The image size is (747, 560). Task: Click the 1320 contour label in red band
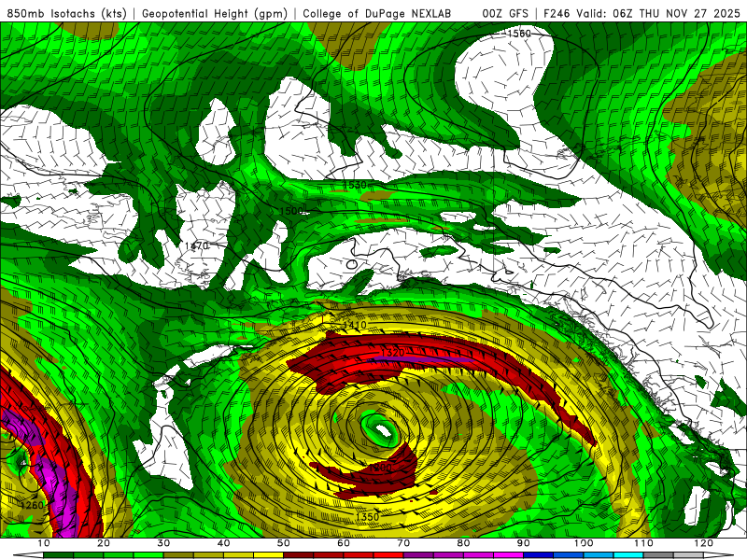393,353
